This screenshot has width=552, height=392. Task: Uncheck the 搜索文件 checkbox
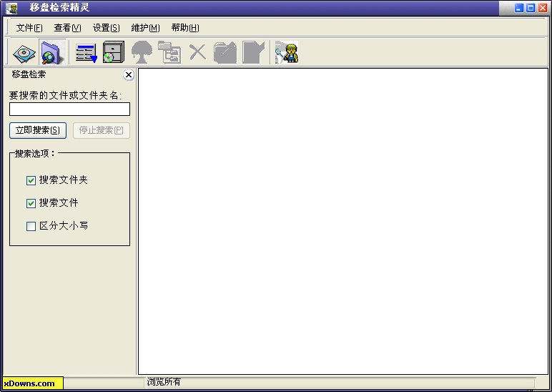31,203
